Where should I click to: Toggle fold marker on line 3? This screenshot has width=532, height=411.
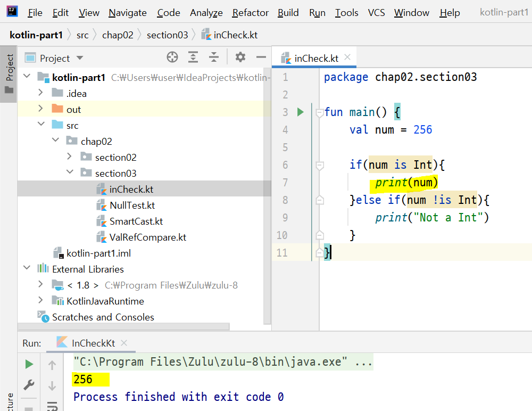pyautogui.click(x=319, y=112)
